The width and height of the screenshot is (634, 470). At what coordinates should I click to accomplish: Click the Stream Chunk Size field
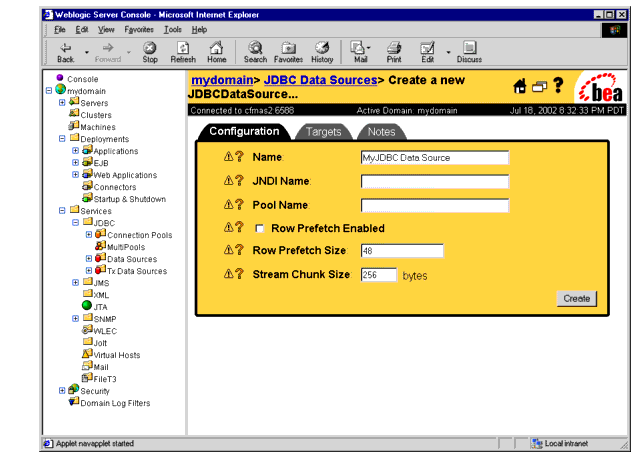click(x=379, y=275)
